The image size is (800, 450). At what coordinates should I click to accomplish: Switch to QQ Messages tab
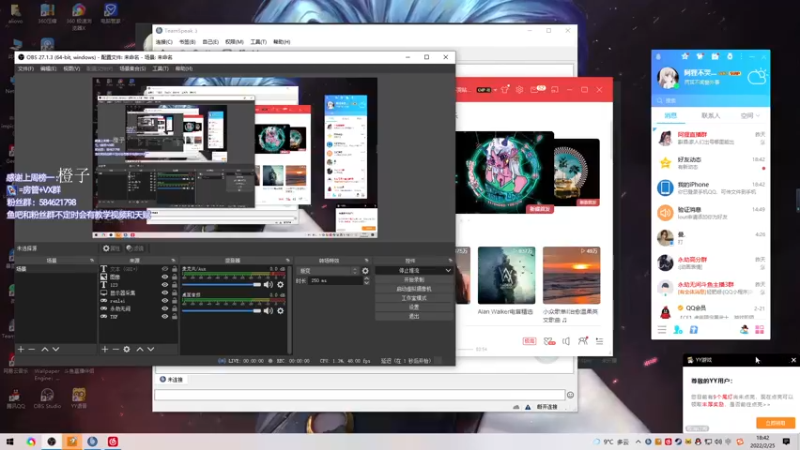670,116
